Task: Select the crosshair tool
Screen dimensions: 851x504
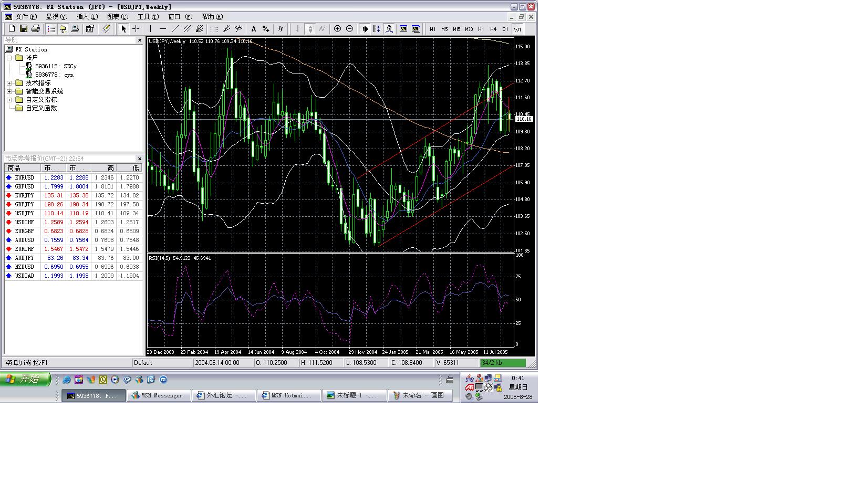Action: click(136, 29)
